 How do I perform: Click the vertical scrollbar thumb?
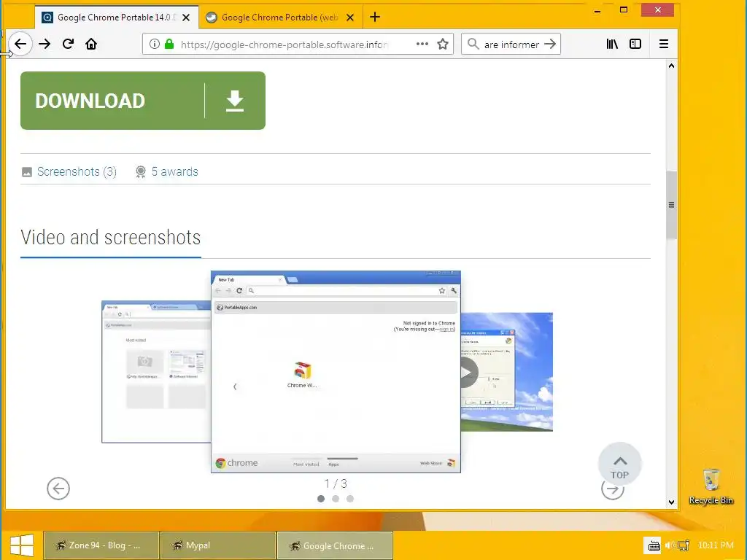pos(671,205)
